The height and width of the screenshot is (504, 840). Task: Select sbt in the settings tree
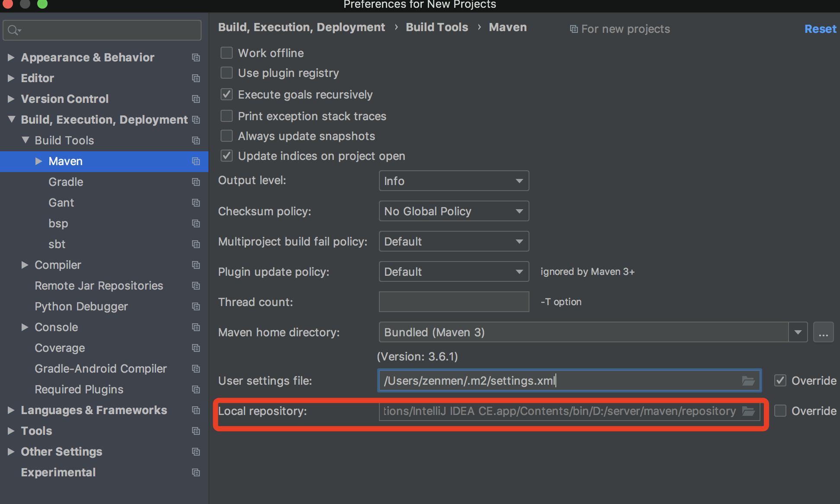click(x=57, y=244)
